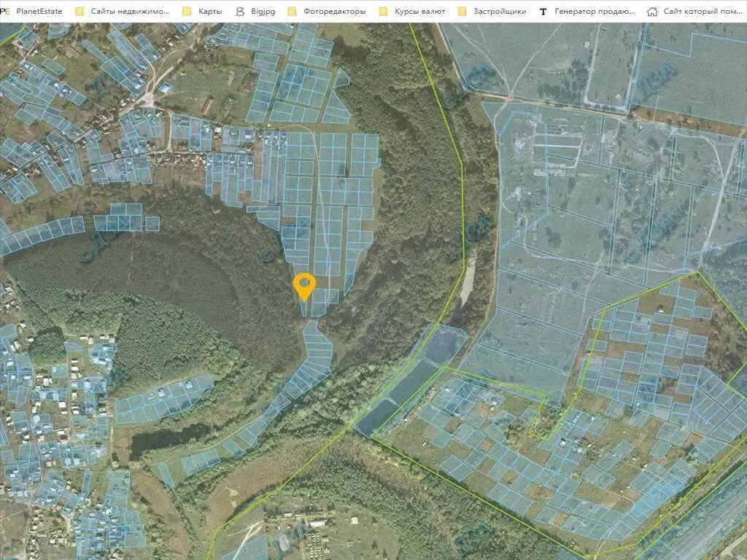Click the house icon of Сайт bookmark

[x=652, y=12]
